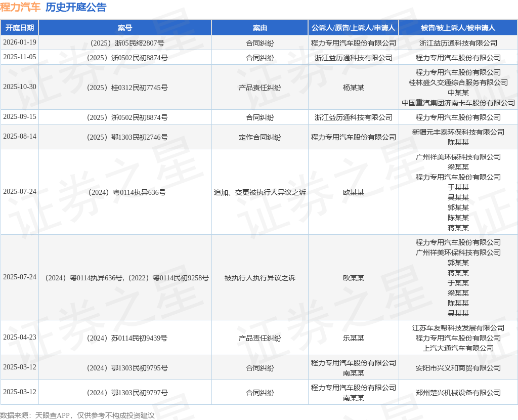Click case number (2024)鄂1303民初9797号
The height and width of the screenshot is (420, 518).
coord(127,393)
